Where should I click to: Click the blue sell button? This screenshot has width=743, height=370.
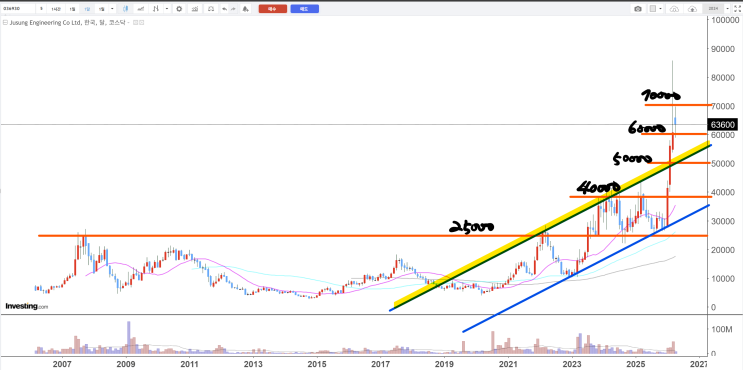[x=304, y=9]
